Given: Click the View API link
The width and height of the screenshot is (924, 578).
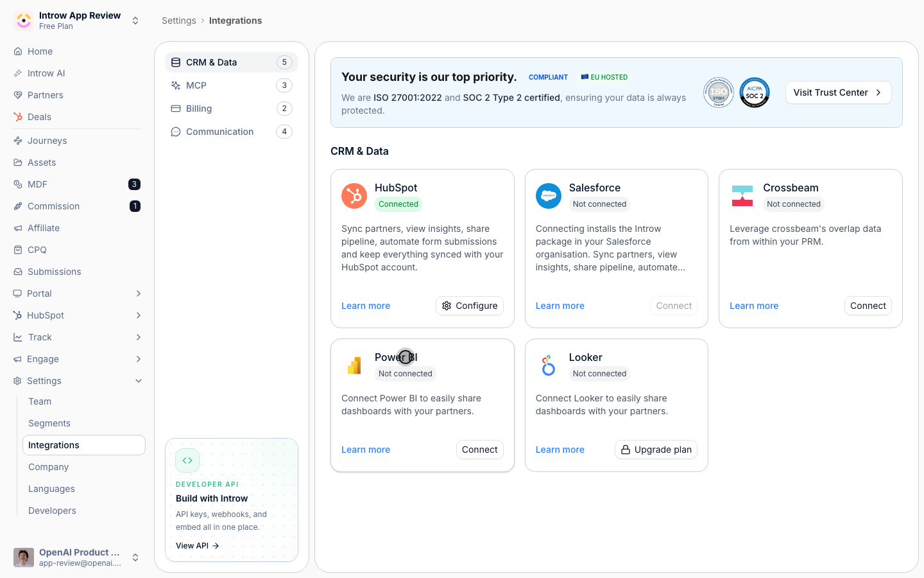Looking at the screenshot, I should coord(198,546).
